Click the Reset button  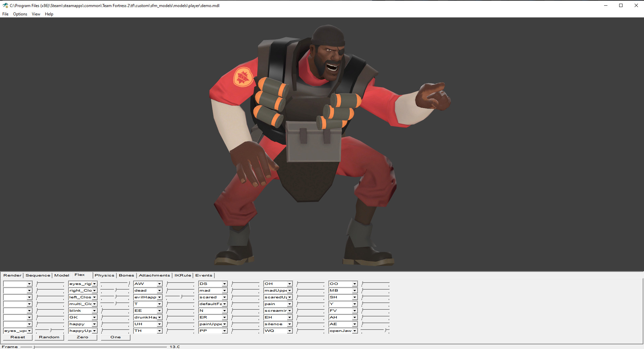(18, 337)
